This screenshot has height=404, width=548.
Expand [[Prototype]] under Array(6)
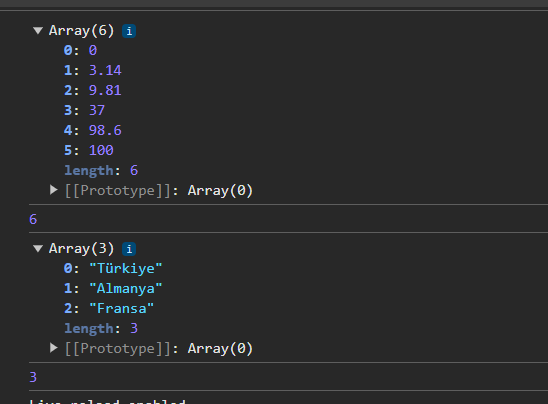(x=53, y=190)
